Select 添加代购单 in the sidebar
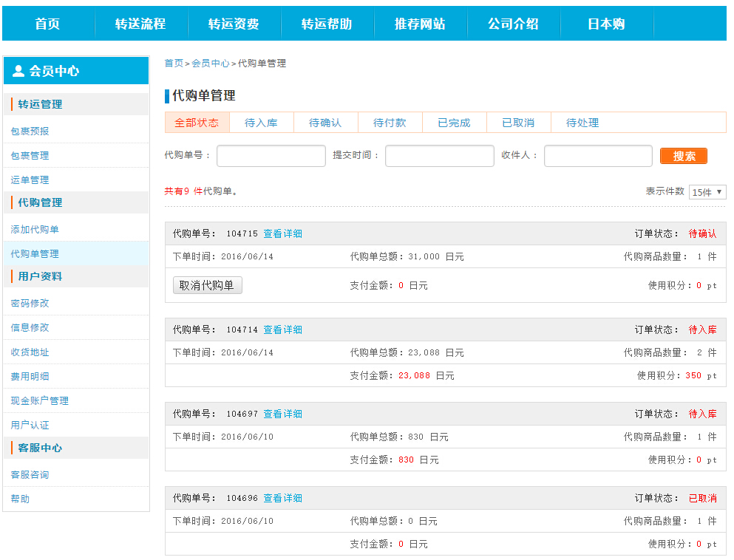The image size is (734, 560). pyautogui.click(x=35, y=229)
